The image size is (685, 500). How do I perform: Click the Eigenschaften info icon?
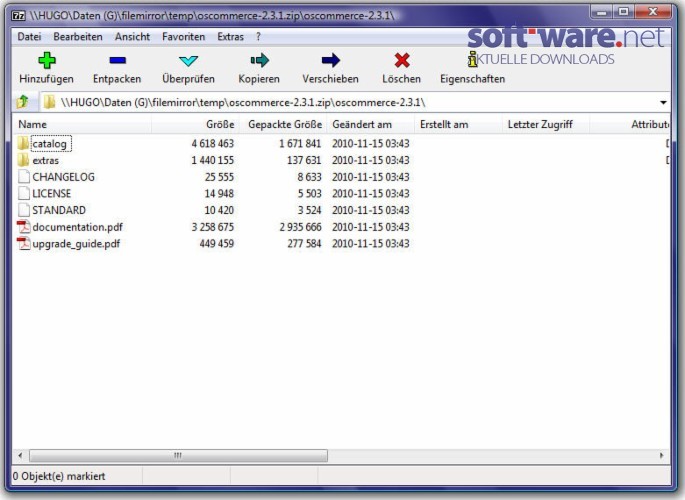(x=472, y=59)
